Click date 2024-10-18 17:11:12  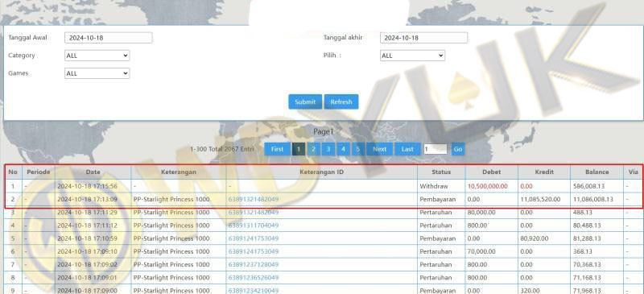87,226
